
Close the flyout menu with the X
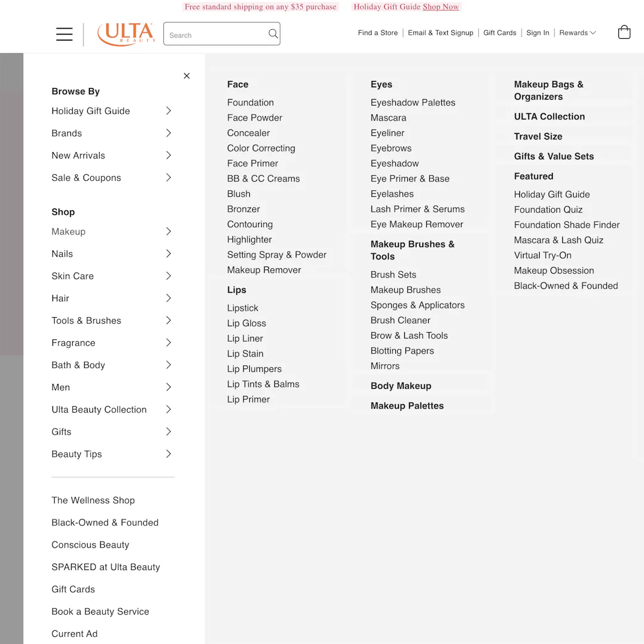pos(187,76)
